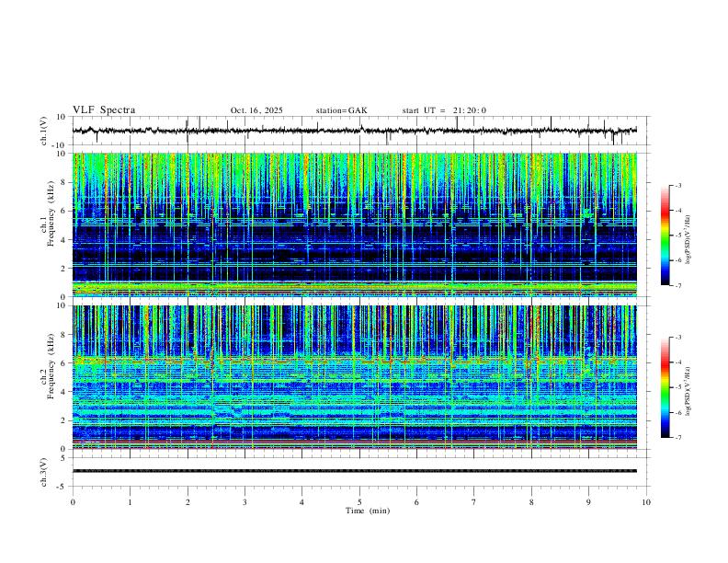The height and width of the screenshot is (563, 728).
Task: Click the ch.2 spectrogram panel
Action: (355, 377)
